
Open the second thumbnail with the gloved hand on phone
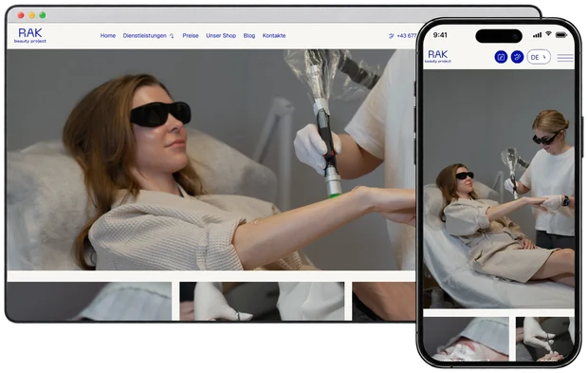(x=545, y=339)
